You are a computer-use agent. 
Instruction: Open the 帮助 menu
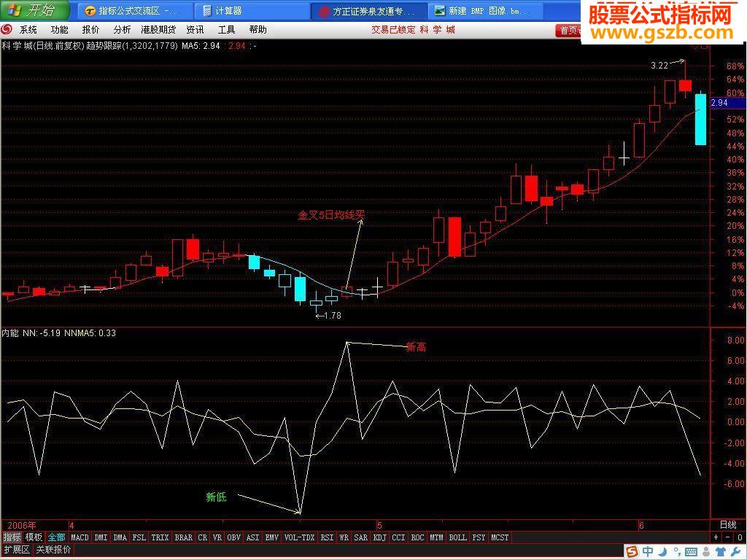[258, 29]
